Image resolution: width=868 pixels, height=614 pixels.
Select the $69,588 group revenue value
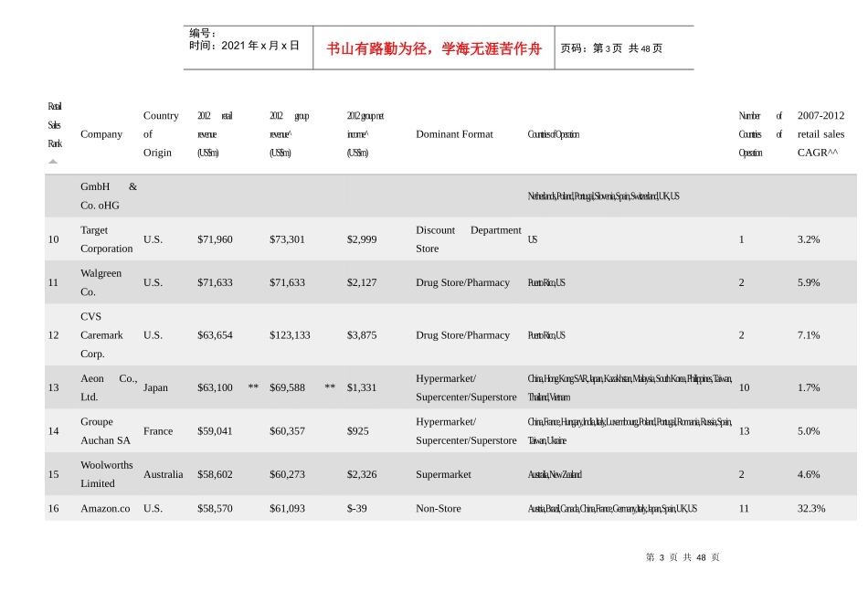coord(287,387)
